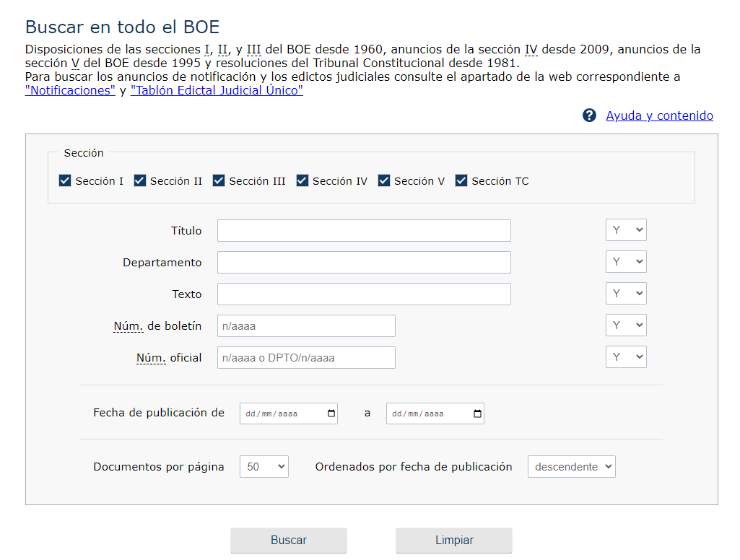The width and height of the screenshot is (740, 560).
Task: Uncheck the Sección I checkbox
Action: click(x=65, y=180)
